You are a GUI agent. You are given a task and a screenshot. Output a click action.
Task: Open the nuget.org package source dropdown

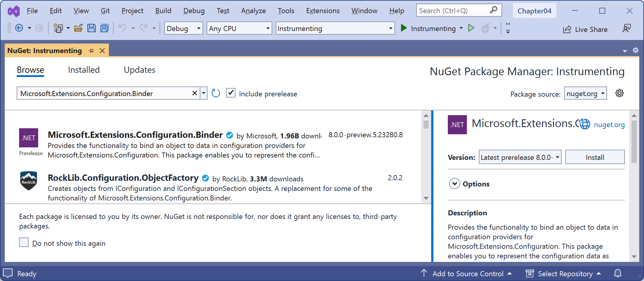(x=586, y=93)
